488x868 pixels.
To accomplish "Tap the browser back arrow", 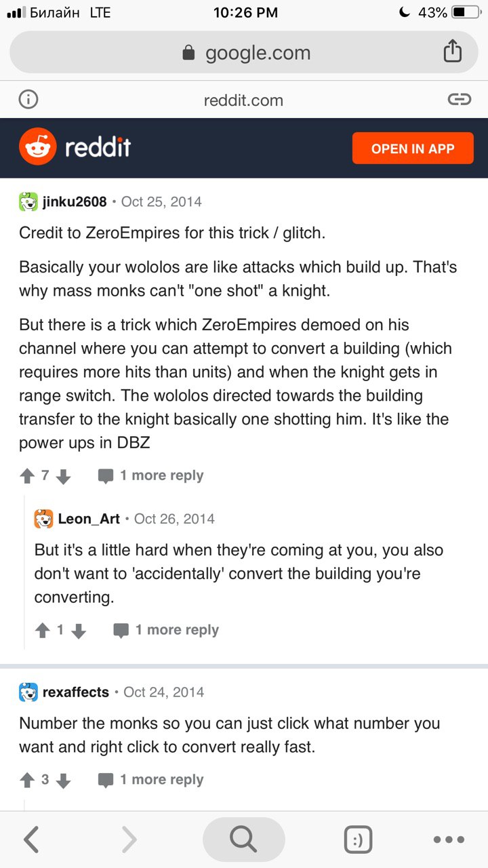I will [x=31, y=840].
